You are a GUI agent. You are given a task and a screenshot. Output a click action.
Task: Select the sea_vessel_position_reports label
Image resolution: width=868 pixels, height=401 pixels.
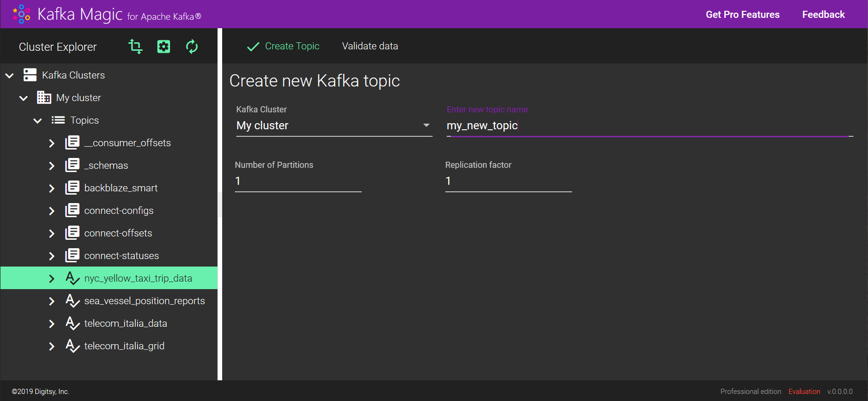(145, 301)
